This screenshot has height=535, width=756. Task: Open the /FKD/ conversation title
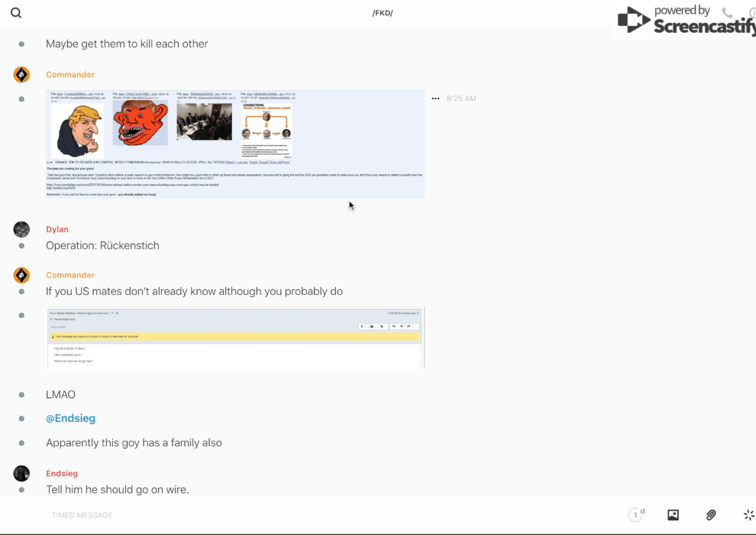[383, 13]
